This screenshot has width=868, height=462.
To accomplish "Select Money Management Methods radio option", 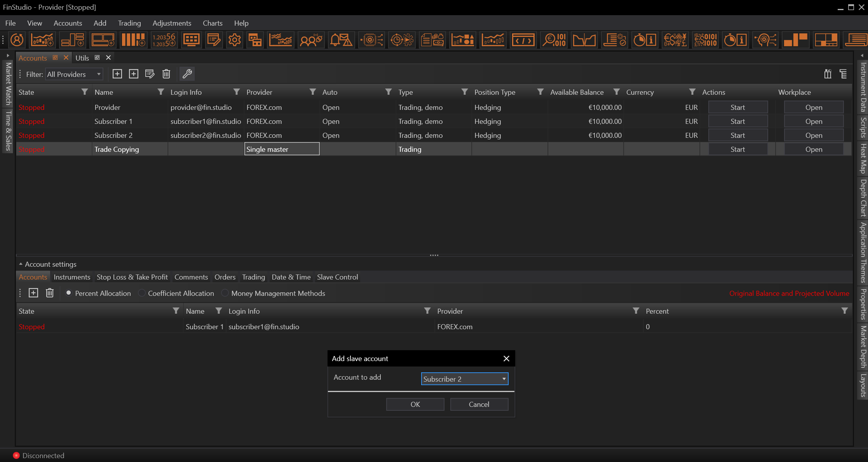I will (225, 293).
